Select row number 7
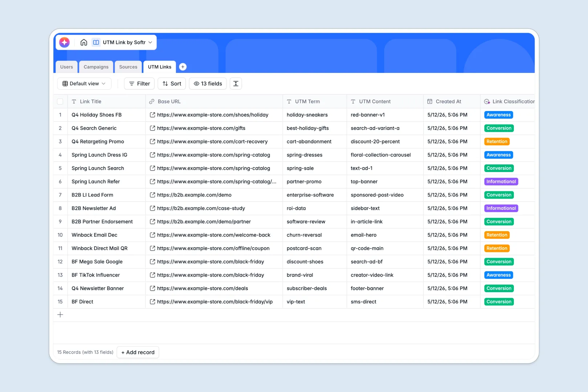This screenshot has height=392, width=588. pyautogui.click(x=60, y=195)
